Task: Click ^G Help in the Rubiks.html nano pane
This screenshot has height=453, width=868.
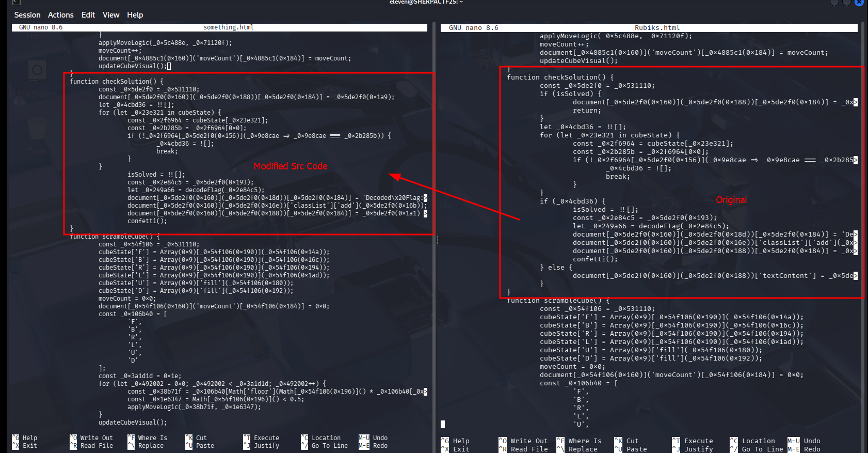Action: click(x=455, y=441)
